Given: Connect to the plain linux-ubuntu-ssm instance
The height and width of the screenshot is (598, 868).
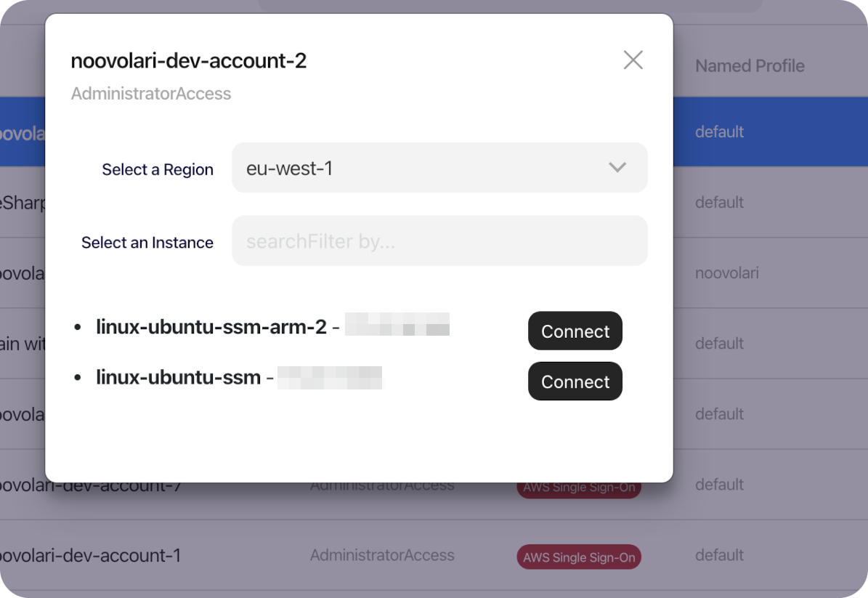Looking at the screenshot, I should [x=575, y=381].
